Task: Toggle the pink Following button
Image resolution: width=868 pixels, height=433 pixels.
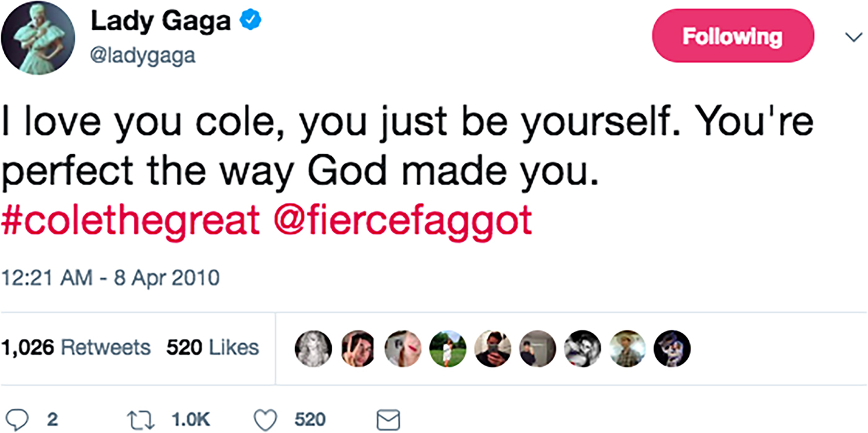Action: point(732,36)
